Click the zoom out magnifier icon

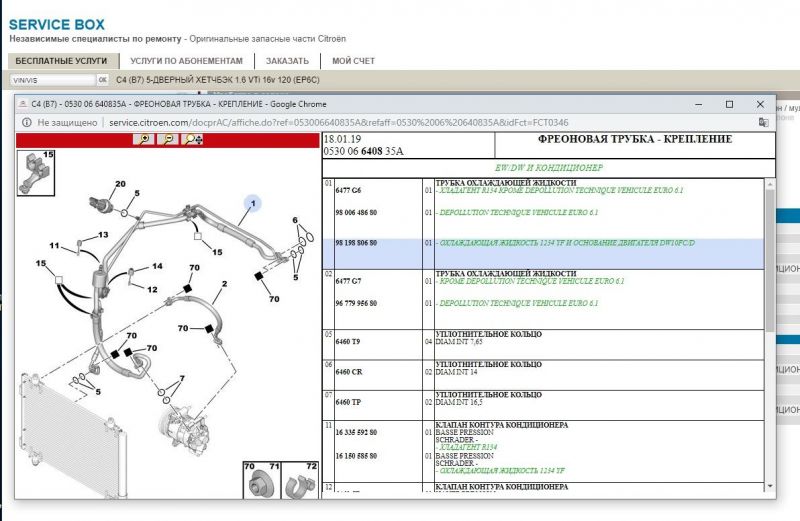point(169,140)
